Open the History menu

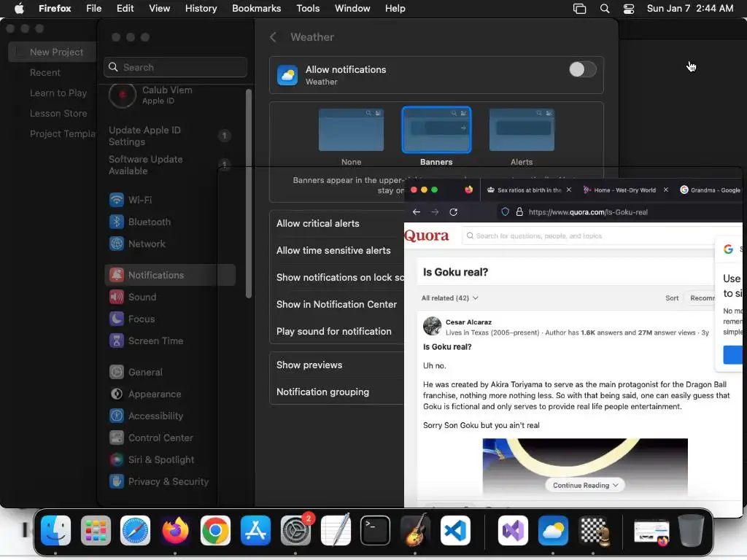pos(201,9)
